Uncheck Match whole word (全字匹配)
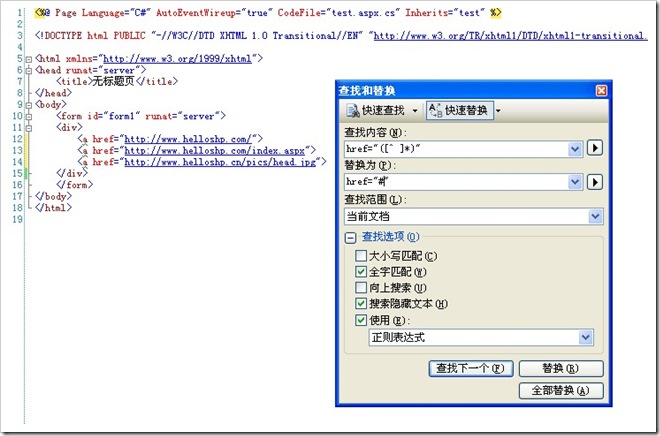The height and width of the screenshot is (436, 660). [x=361, y=271]
